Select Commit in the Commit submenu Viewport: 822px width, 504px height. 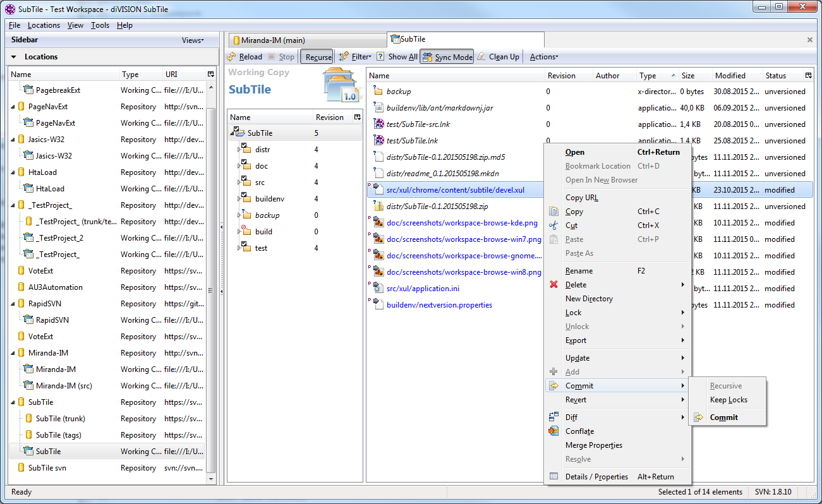pos(724,417)
